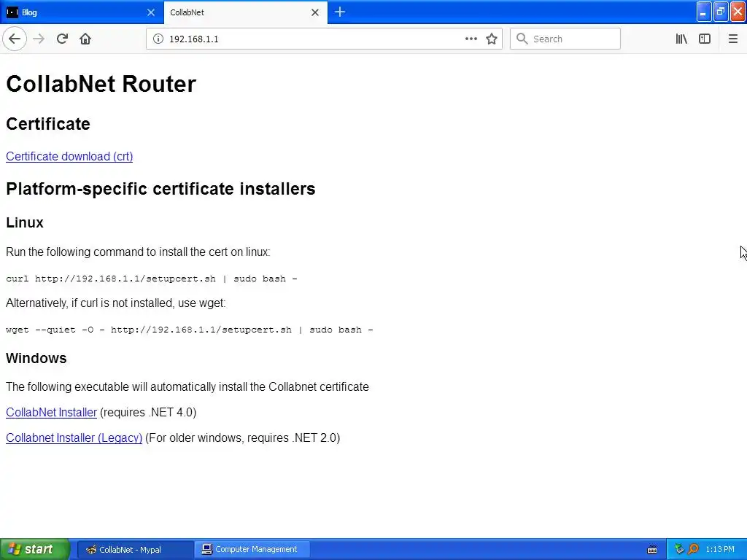Screen dimensions: 747x560
Task: Click the Linux section heading
Action: click(25, 222)
